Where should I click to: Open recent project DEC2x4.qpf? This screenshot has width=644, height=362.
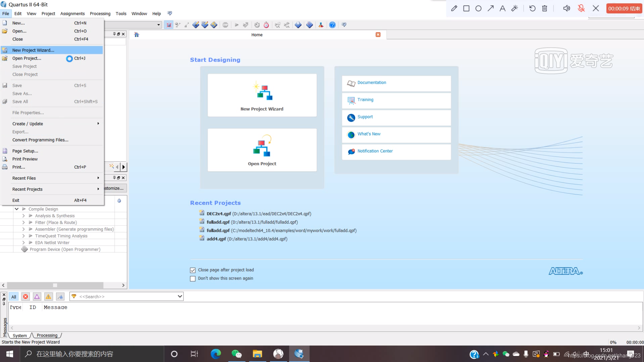coord(259,214)
